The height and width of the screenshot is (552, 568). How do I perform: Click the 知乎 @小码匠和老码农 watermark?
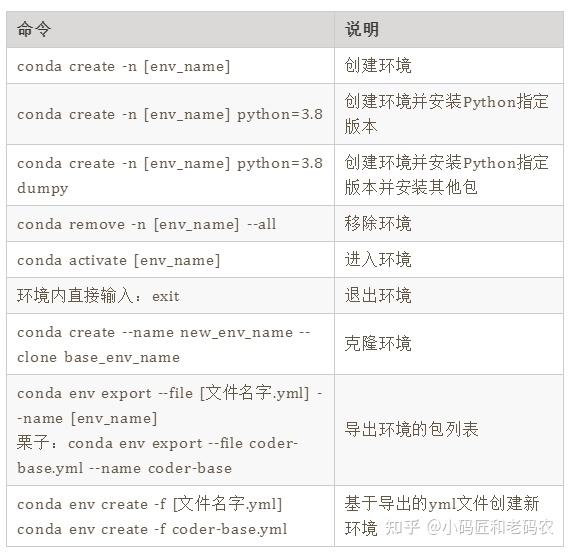[469, 528]
